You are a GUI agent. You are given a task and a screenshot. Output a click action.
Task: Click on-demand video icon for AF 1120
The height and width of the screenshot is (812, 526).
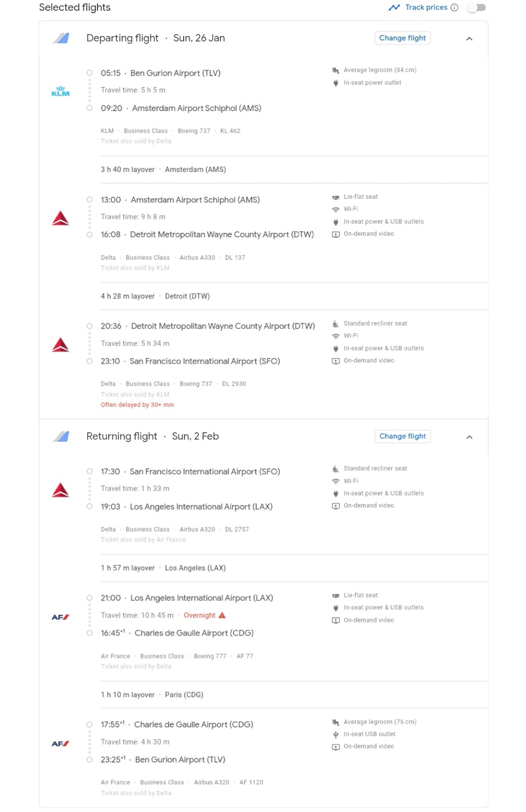click(335, 747)
